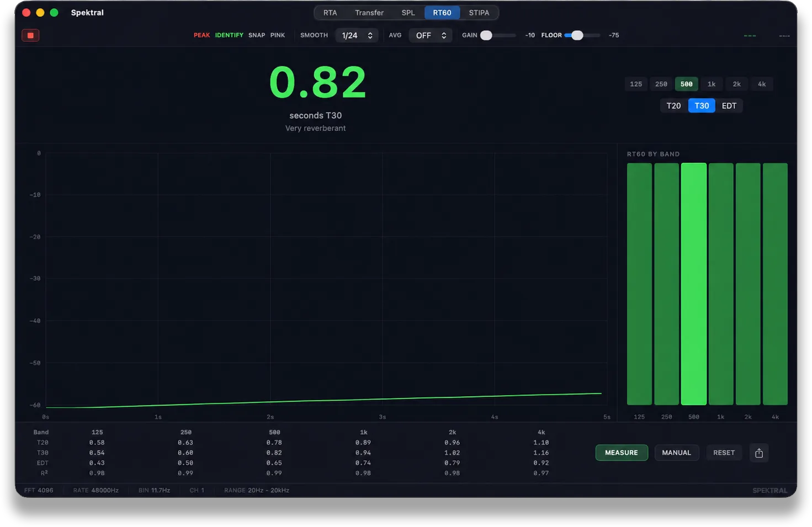Select the 125 Hz band button
Viewport: 812px width, 527px height.
pos(636,84)
